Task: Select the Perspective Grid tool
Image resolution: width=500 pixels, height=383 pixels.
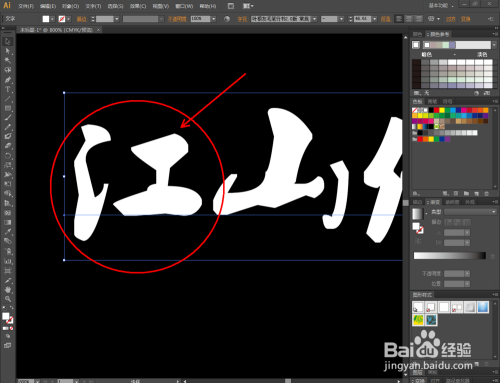Action: point(8,203)
